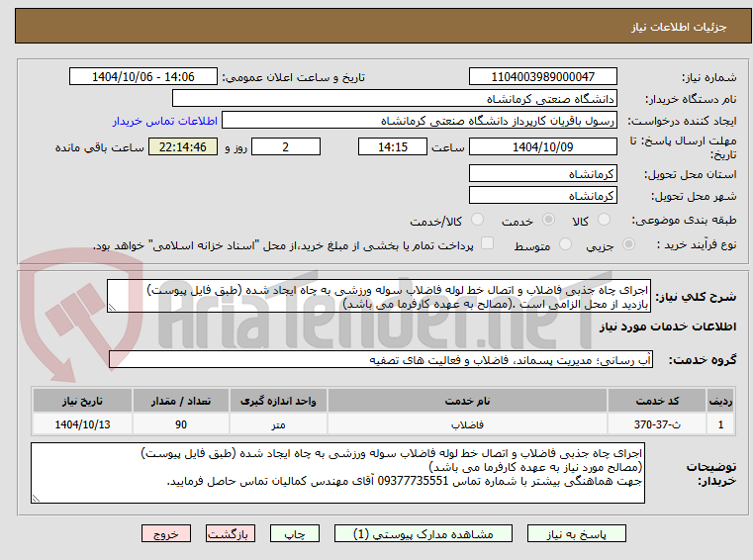Click the quantity cell 90
The image size is (753, 560).
coord(181,424)
